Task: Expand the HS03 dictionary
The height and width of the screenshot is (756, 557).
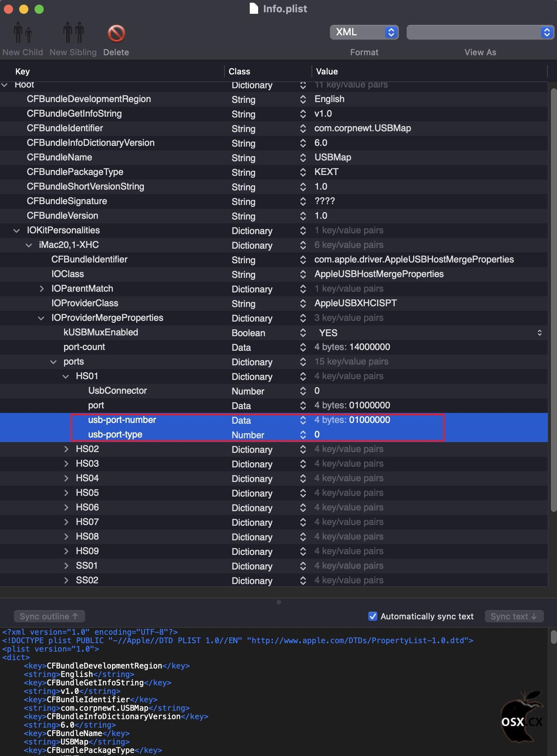Action: (x=66, y=464)
